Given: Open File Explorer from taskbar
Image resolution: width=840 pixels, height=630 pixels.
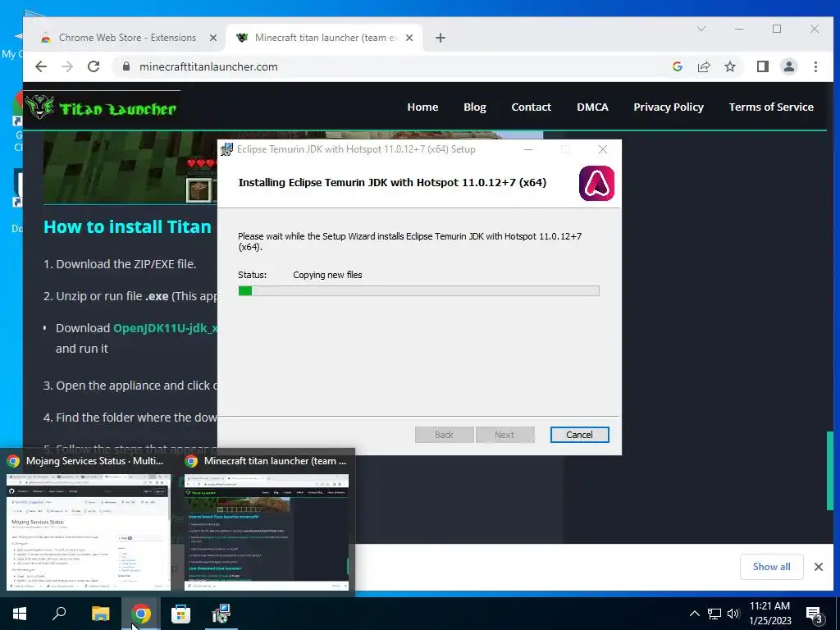Looking at the screenshot, I should pos(100,614).
